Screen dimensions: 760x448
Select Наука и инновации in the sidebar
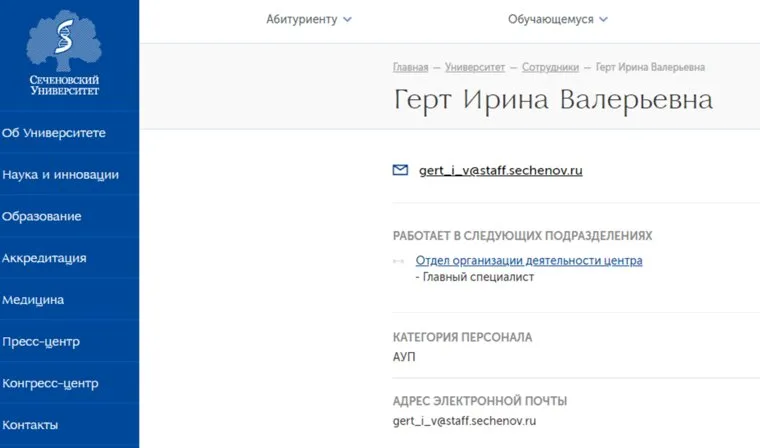coord(60,175)
